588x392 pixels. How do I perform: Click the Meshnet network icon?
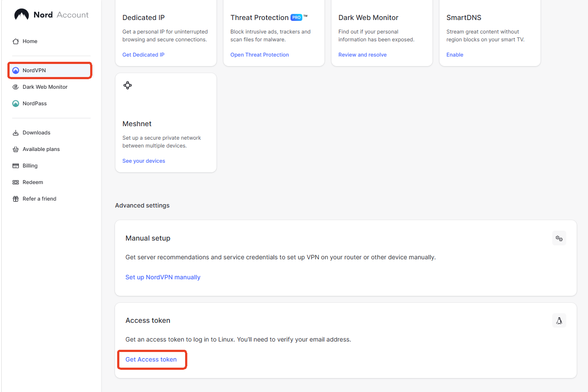pos(128,85)
